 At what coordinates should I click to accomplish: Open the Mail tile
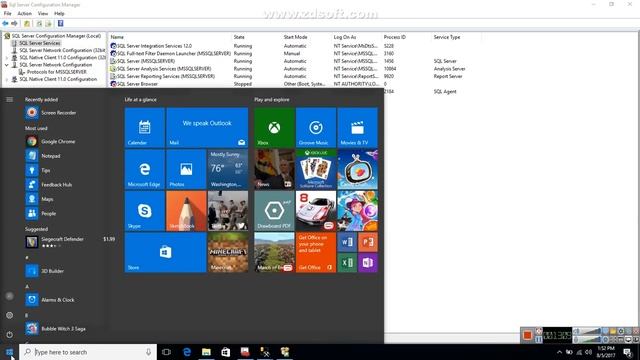tap(207, 127)
